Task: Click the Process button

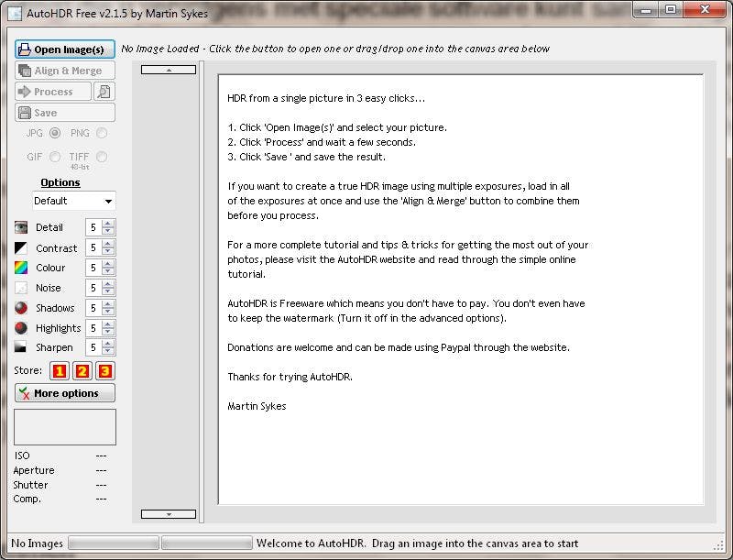Action: 53,92
